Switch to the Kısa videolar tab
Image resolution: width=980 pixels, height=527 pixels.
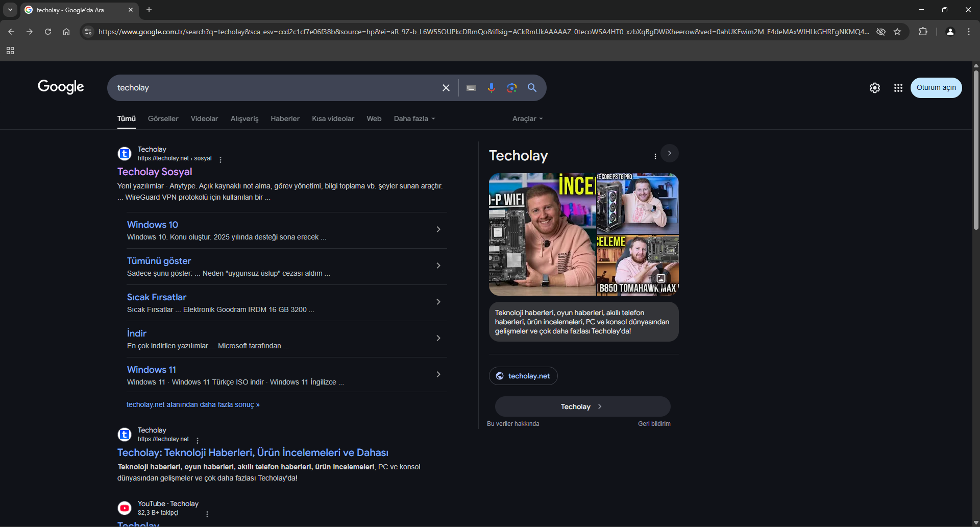(333, 118)
